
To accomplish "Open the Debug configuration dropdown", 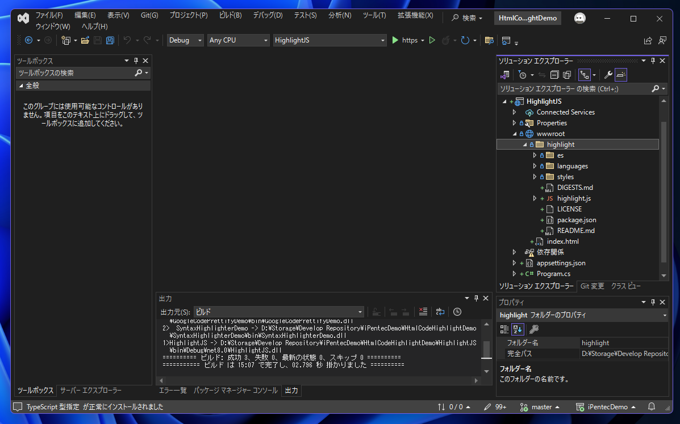I will pyautogui.click(x=185, y=40).
